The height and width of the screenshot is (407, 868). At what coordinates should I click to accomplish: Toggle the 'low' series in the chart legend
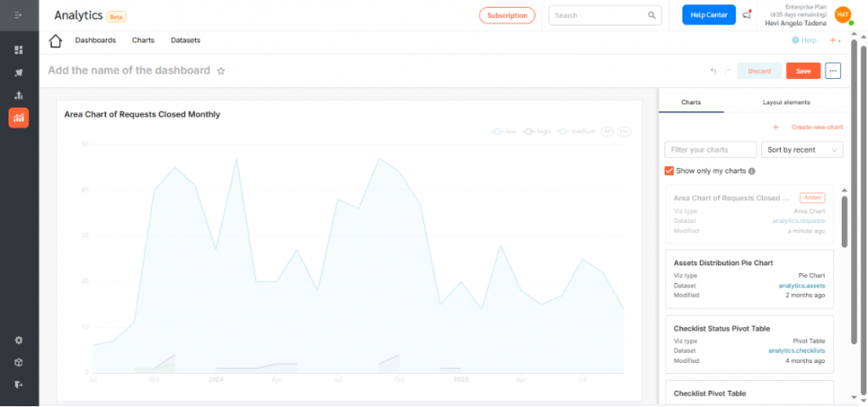[504, 131]
